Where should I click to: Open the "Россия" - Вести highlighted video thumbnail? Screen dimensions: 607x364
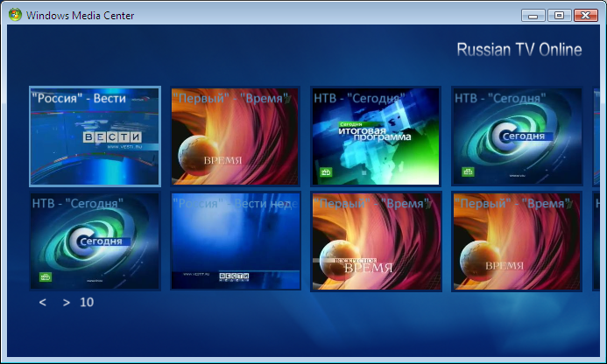point(95,136)
